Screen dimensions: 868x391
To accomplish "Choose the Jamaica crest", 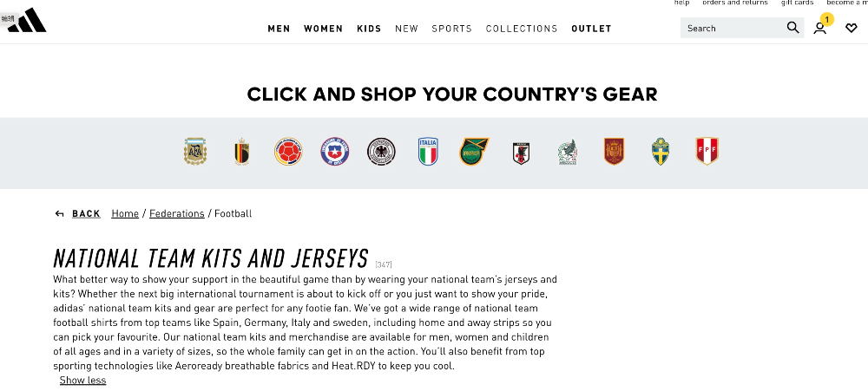I will click(475, 152).
